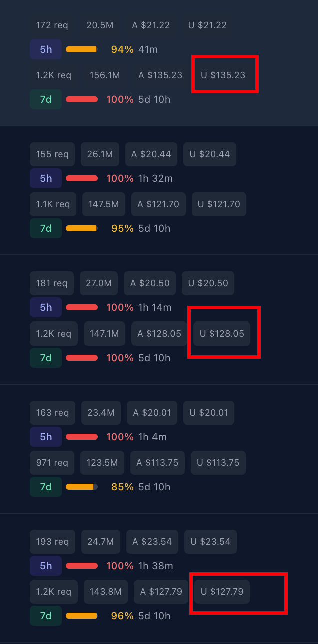The width and height of the screenshot is (318, 644).
Task: Click the 85% partially filled progress bar
Action: click(x=82, y=487)
